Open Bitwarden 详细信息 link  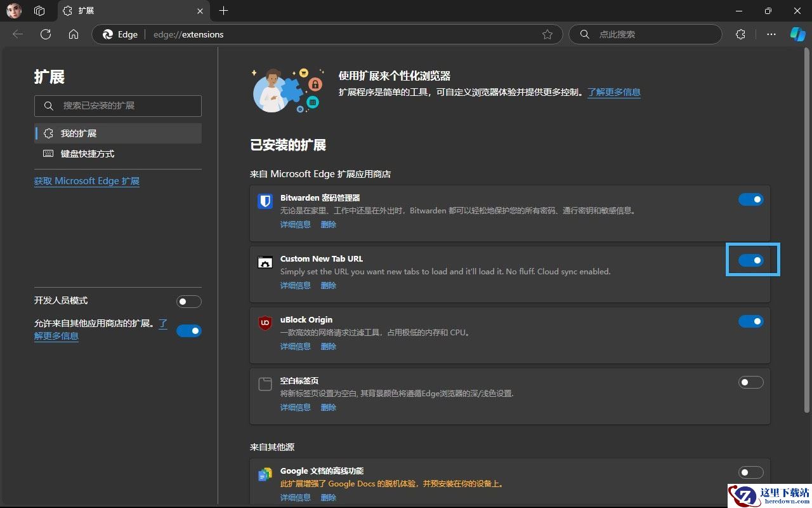(296, 224)
